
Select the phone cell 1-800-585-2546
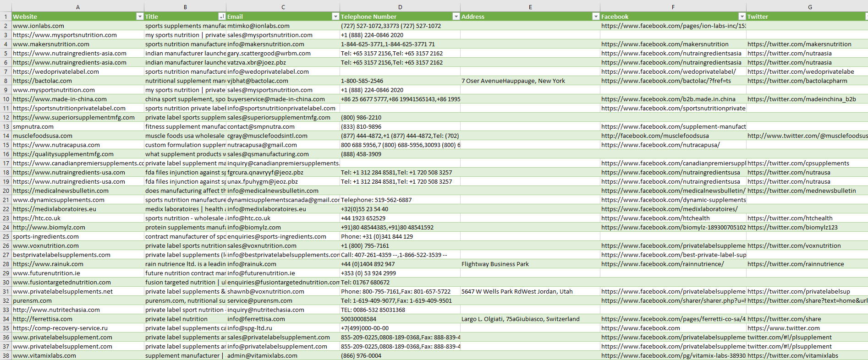pos(400,81)
